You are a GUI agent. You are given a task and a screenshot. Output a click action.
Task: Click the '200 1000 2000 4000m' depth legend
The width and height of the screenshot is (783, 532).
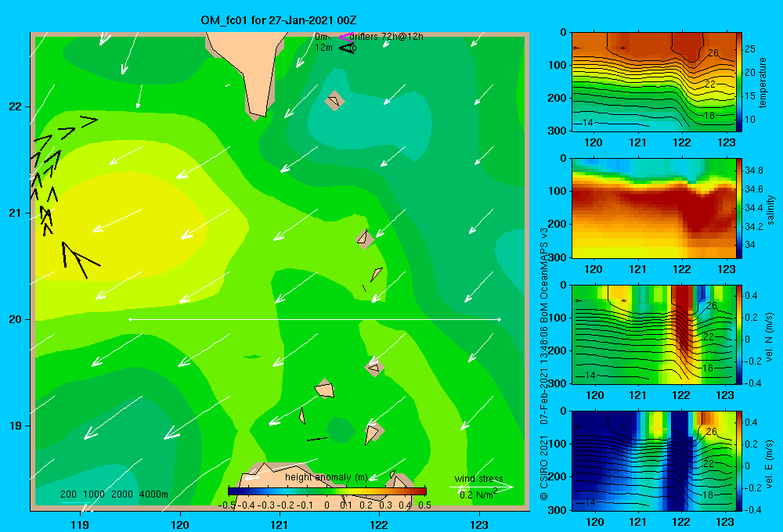tap(114, 494)
